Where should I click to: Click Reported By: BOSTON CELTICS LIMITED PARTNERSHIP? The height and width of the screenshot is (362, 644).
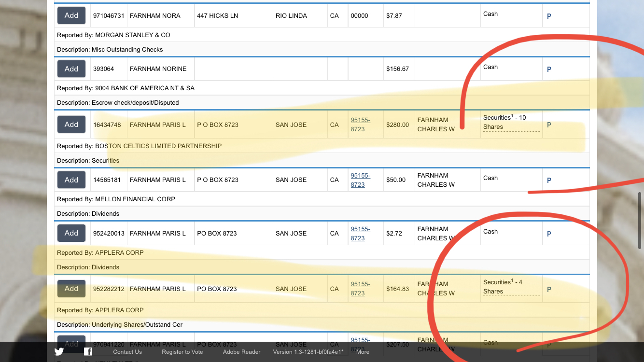click(139, 146)
